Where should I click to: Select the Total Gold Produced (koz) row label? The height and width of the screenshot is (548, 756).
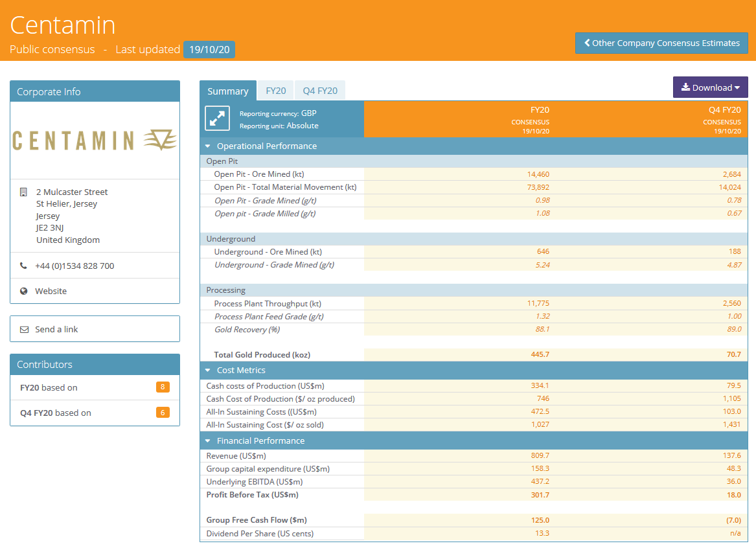[262, 355]
